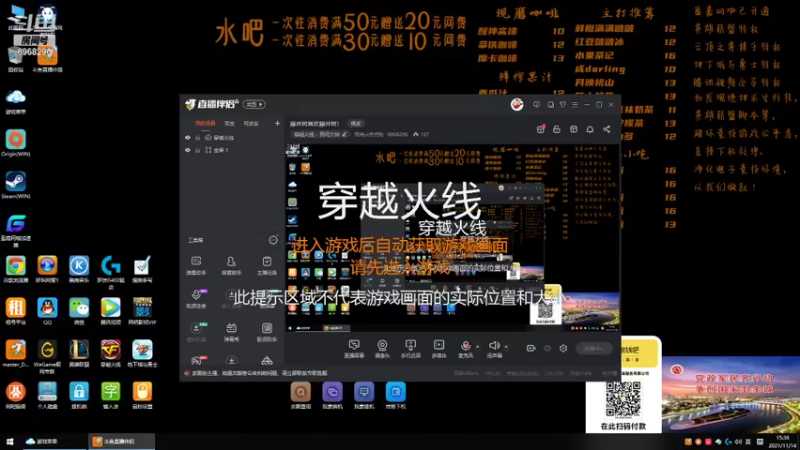The width and height of the screenshot is (800, 450).
Task: Toggle the eye icon beside the settings gear
Action: (547, 348)
